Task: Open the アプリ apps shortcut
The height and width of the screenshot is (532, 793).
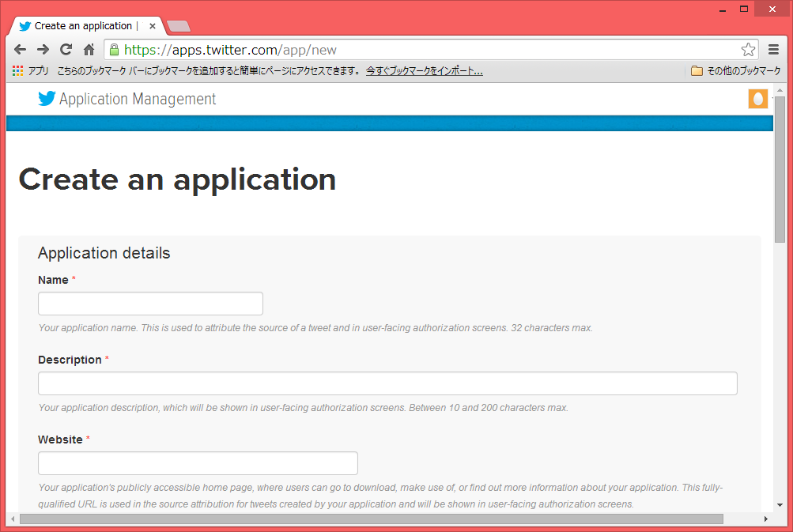Action: point(31,71)
